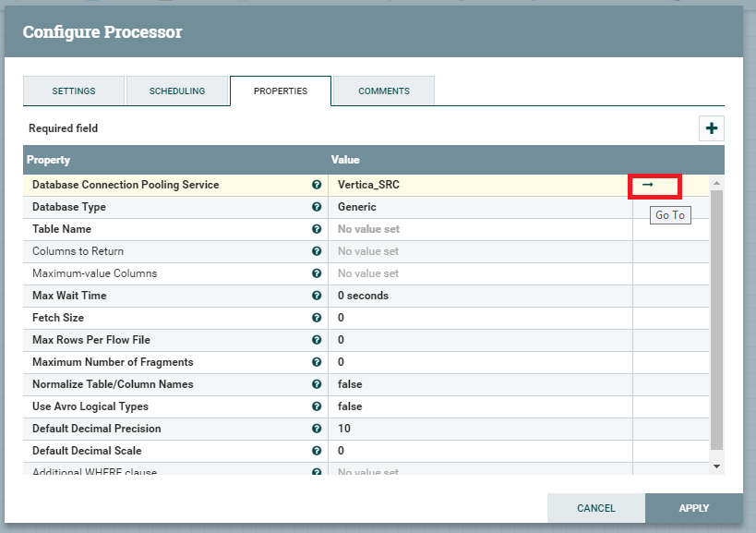Select the Properties tab
Screen dimensions: 756x533
[281, 91]
